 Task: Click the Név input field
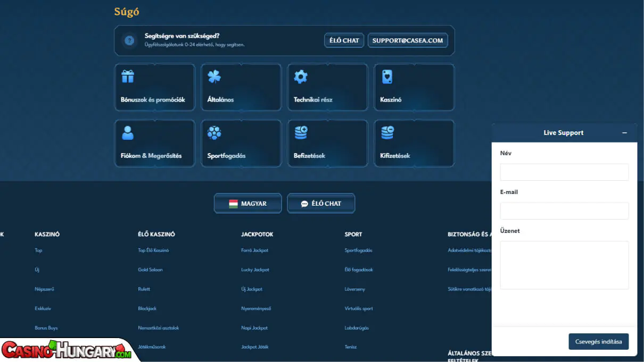click(x=564, y=172)
